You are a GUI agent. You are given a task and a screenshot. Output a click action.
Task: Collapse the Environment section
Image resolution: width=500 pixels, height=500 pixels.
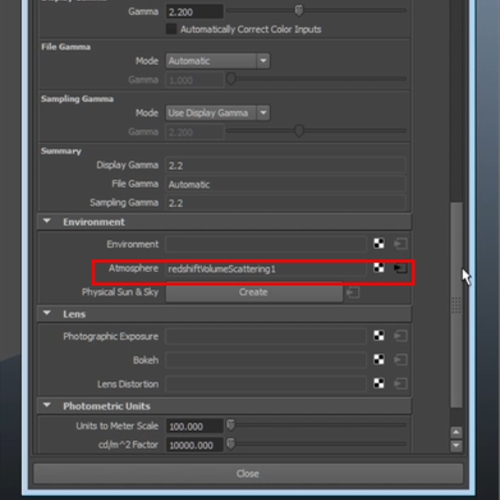[x=47, y=221]
